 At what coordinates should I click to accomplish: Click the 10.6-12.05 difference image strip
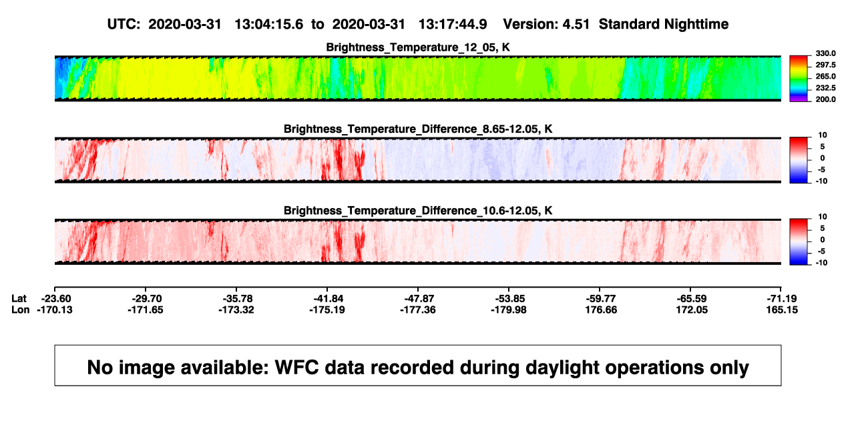click(x=418, y=242)
